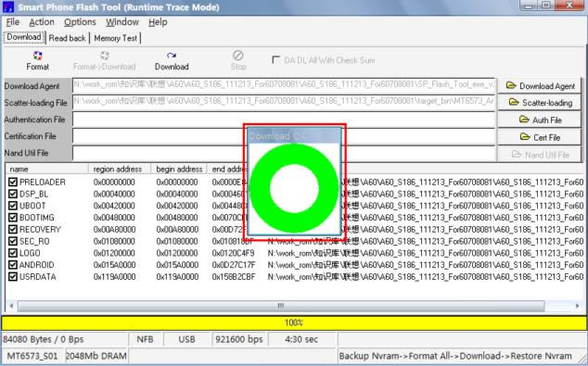Open the Action menu

pyautogui.click(x=42, y=22)
